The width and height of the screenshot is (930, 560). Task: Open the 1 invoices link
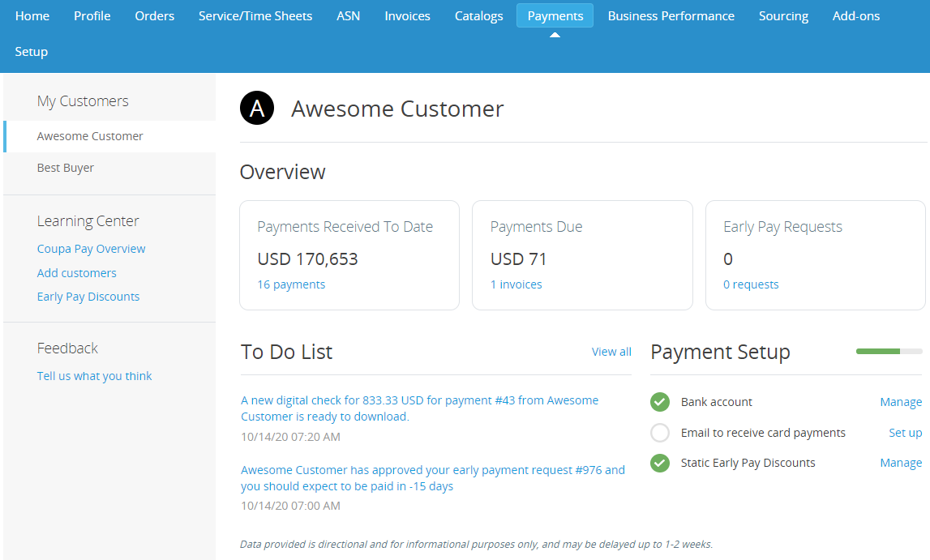(516, 284)
